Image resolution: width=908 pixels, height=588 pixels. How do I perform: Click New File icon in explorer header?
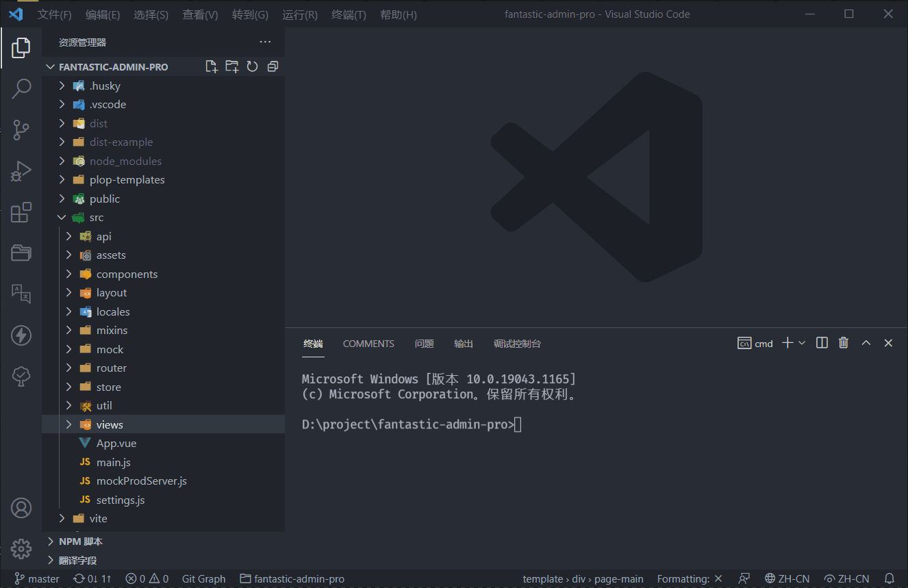(x=212, y=66)
